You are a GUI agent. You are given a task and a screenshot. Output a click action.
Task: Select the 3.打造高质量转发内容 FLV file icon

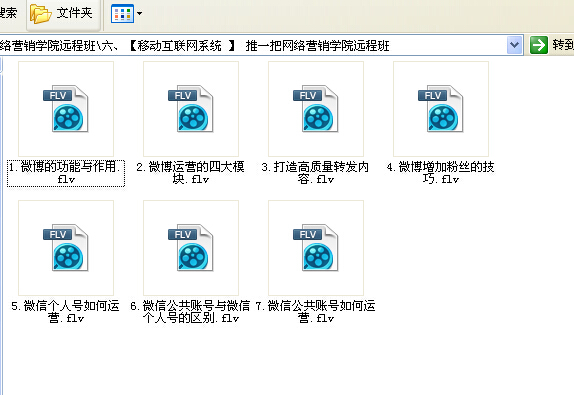pos(316,109)
